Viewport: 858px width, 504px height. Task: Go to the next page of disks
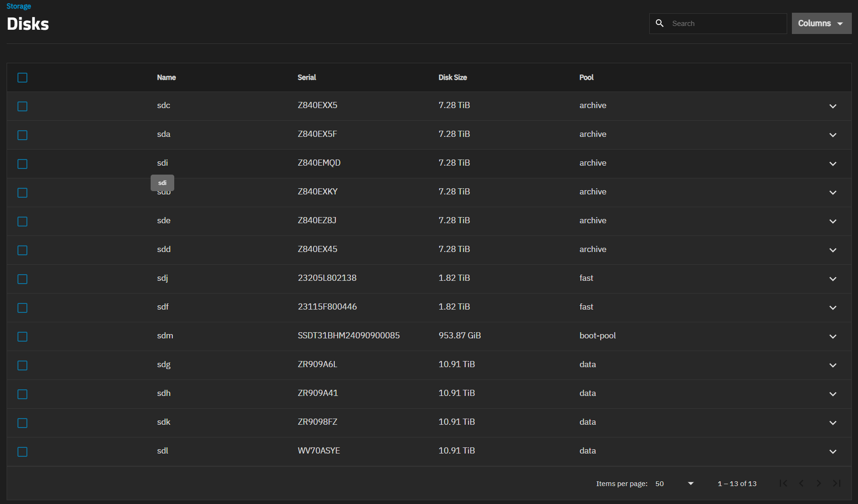(x=819, y=483)
